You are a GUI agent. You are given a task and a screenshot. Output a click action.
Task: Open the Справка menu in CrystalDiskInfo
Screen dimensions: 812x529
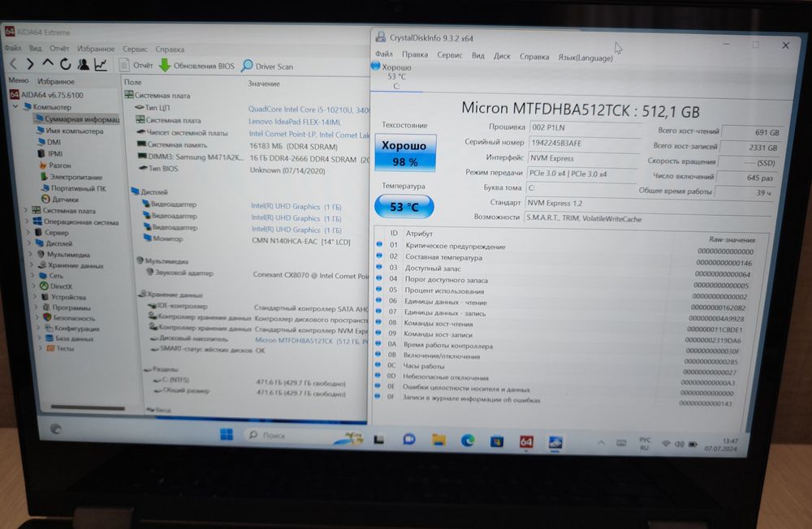click(x=534, y=57)
